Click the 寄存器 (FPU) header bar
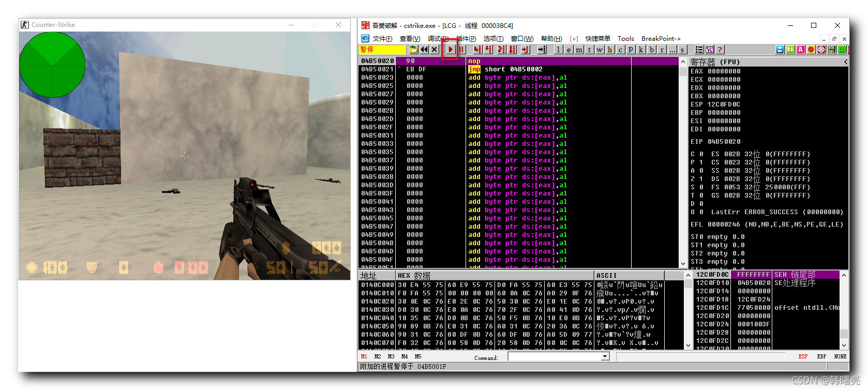The image size is (868, 390). (x=769, y=62)
